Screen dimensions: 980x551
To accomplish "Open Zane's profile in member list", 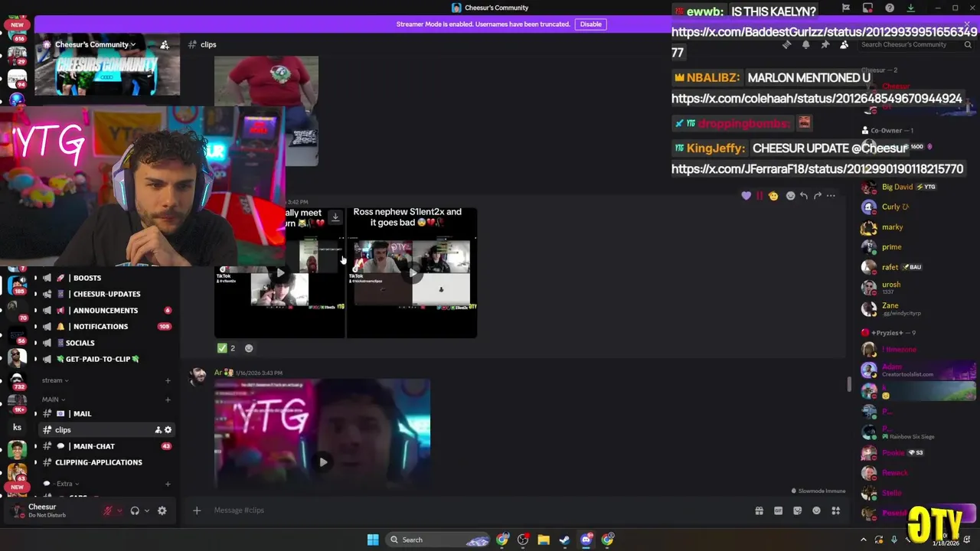I will tap(915, 308).
